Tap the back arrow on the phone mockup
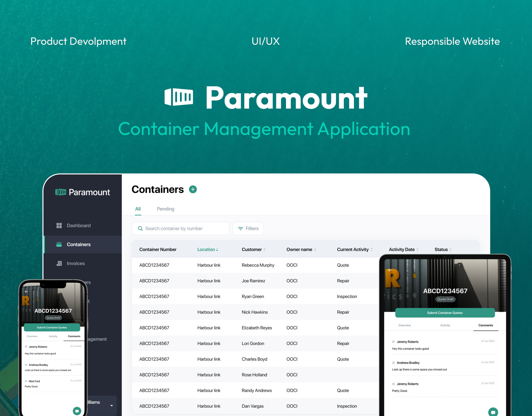The image size is (532, 416). click(27, 292)
